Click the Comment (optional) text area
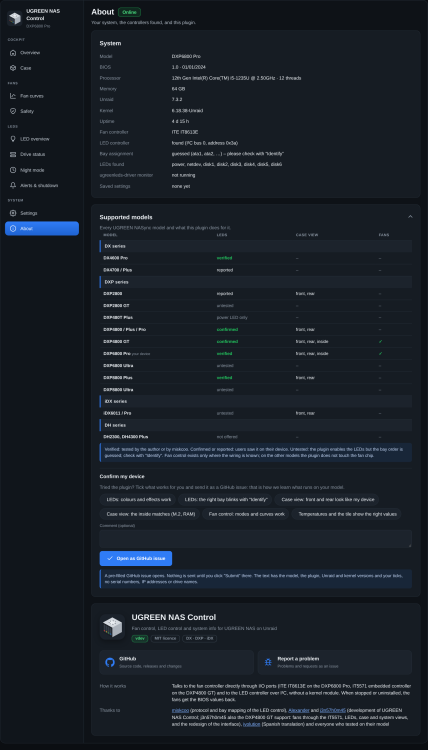Image resolution: width=428 pixels, height=750 pixels. [255, 539]
